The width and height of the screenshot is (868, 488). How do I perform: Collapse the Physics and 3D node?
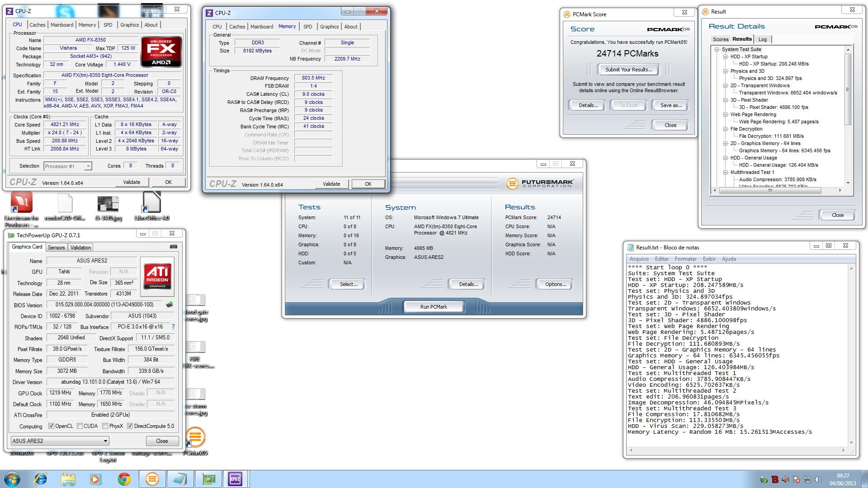tap(726, 71)
